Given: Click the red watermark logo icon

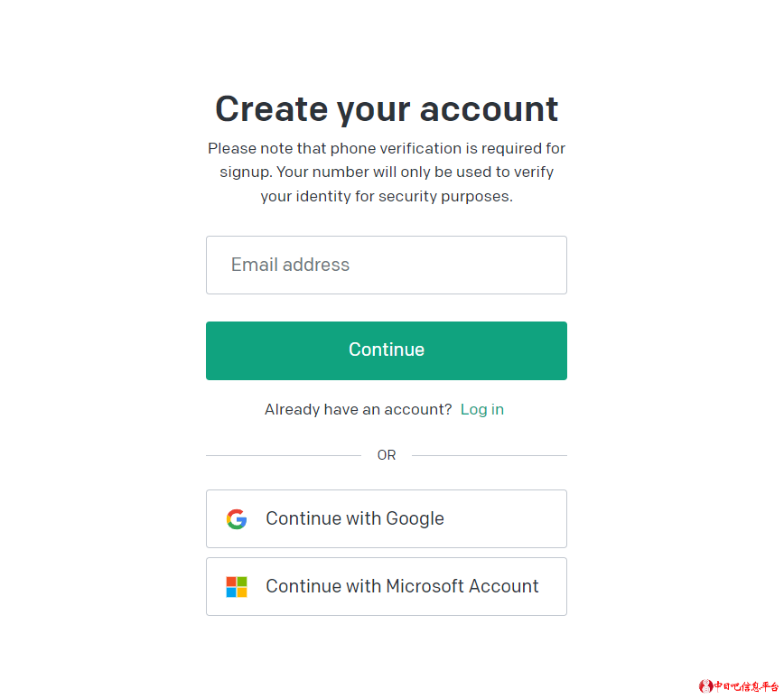Looking at the screenshot, I should (705, 686).
